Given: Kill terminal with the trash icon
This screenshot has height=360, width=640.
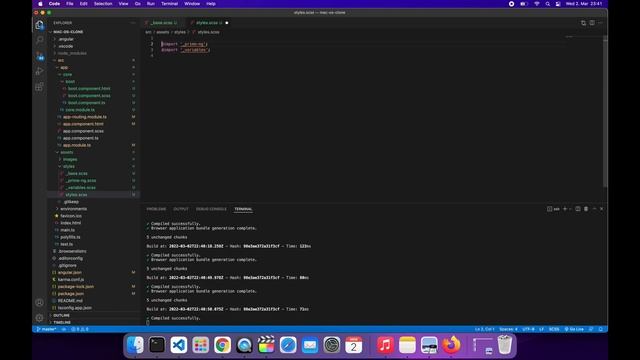Looking at the screenshot, I should (586, 209).
